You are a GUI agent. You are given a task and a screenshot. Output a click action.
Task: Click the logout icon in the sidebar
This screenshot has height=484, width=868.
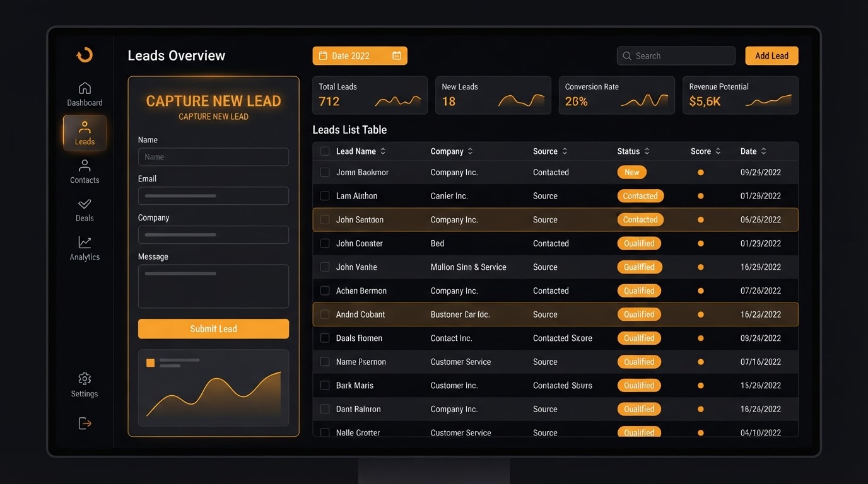click(85, 423)
